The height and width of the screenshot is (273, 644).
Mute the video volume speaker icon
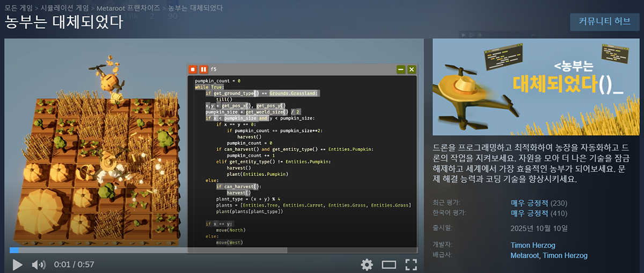[x=38, y=264]
